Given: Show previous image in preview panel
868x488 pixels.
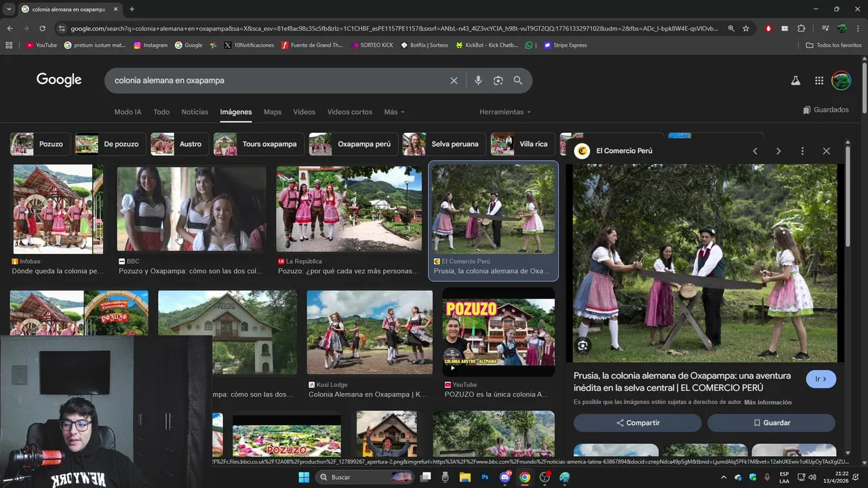Looking at the screenshot, I should click(755, 151).
